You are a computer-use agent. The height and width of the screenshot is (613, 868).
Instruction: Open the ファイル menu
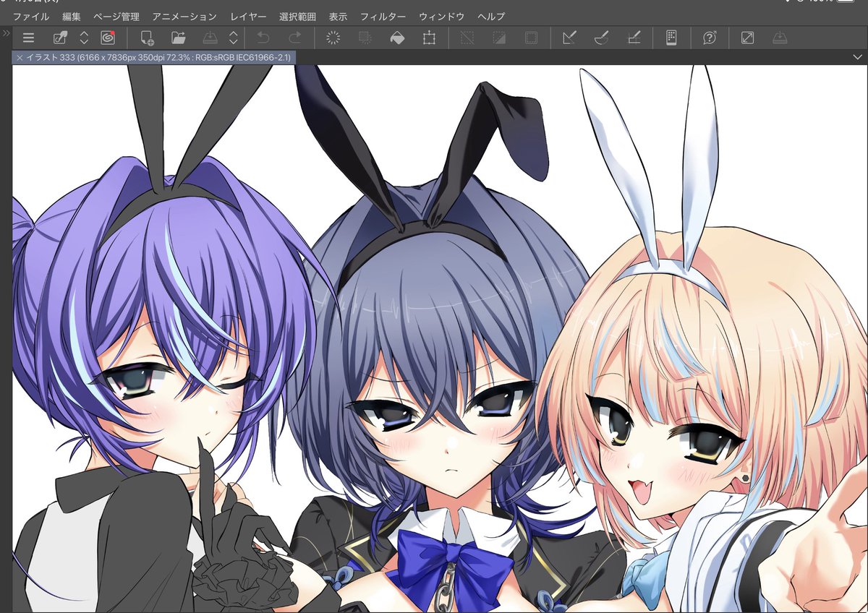(x=31, y=16)
